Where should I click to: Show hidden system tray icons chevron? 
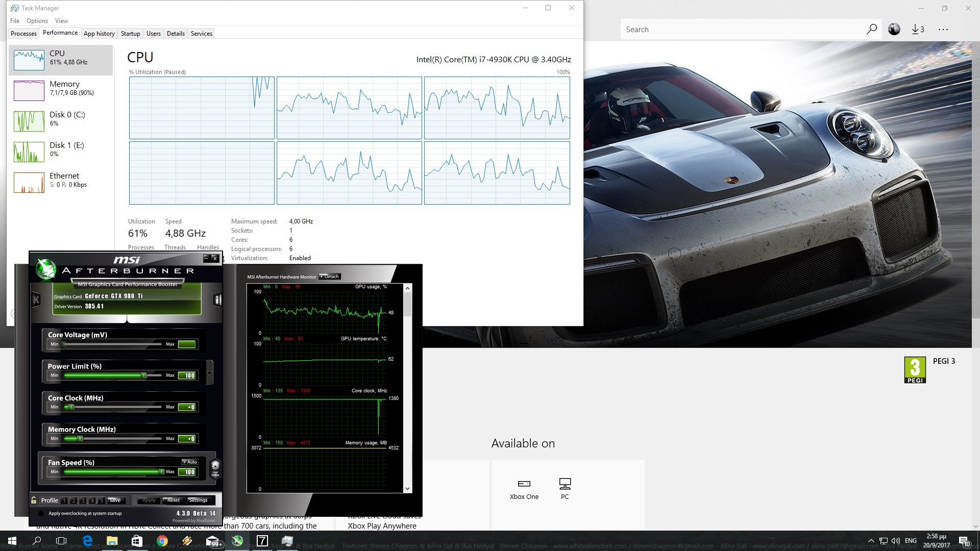(871, 541)
